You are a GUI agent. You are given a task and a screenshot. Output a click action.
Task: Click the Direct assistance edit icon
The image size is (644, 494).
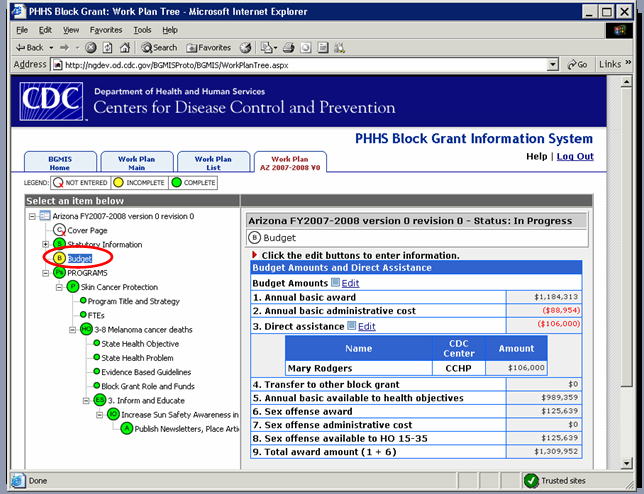coord(352,326)
